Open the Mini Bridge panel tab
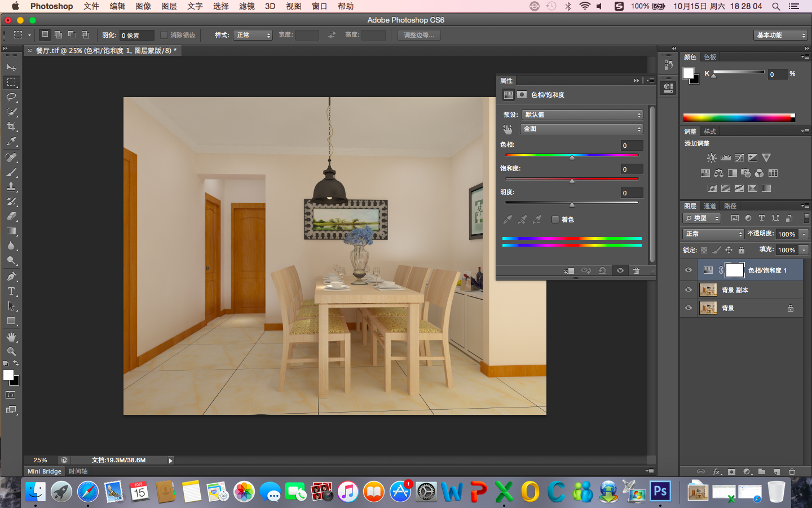 (45, 471)
